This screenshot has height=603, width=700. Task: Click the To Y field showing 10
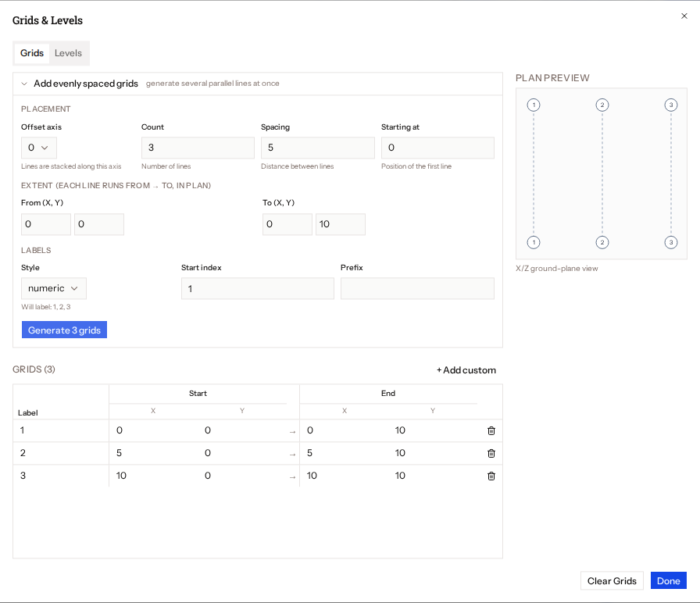coord(340,224)
